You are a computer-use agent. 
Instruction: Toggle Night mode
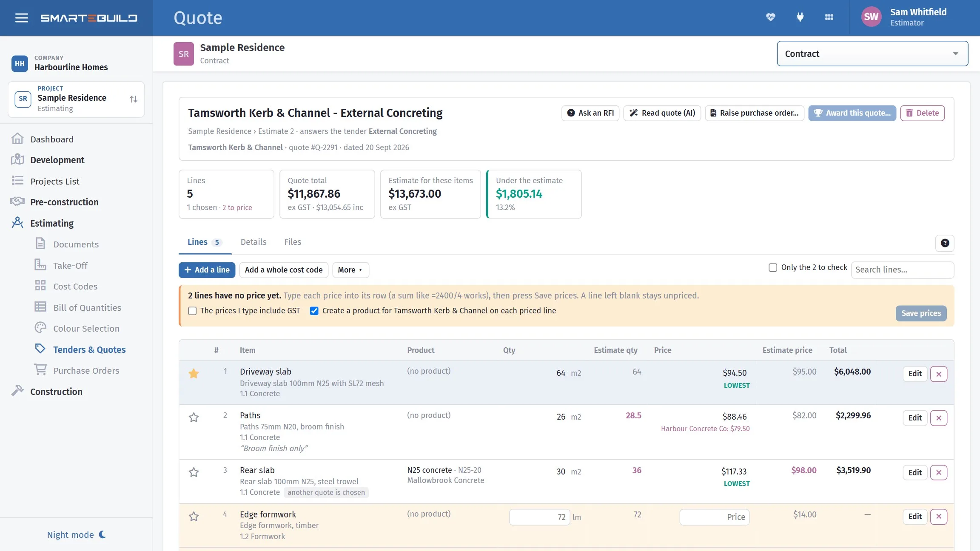(77, 534)
